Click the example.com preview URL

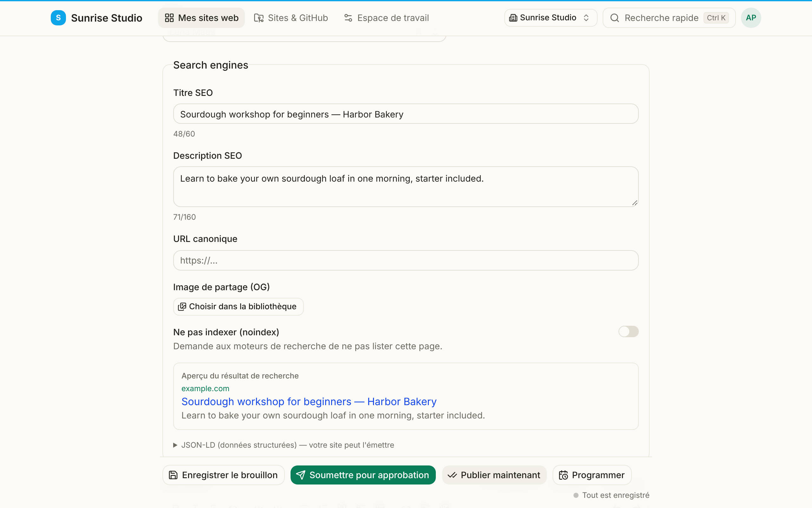pyautogui.click(x=205, y=388)
